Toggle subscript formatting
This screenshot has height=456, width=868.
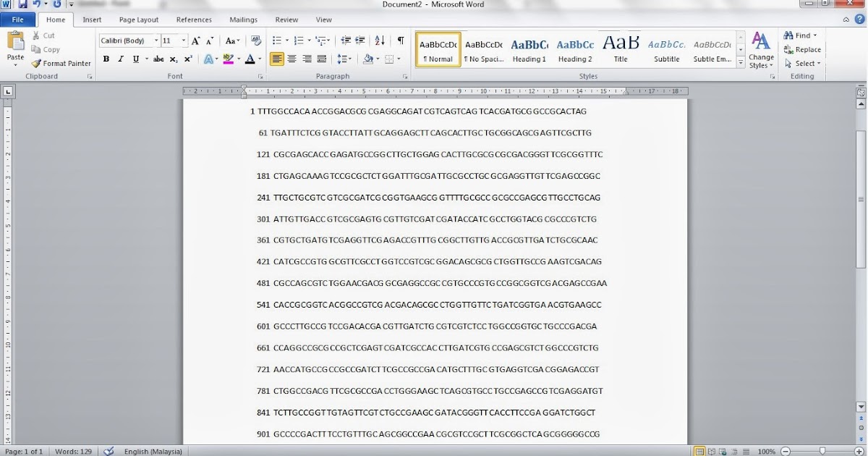point(172,59)
